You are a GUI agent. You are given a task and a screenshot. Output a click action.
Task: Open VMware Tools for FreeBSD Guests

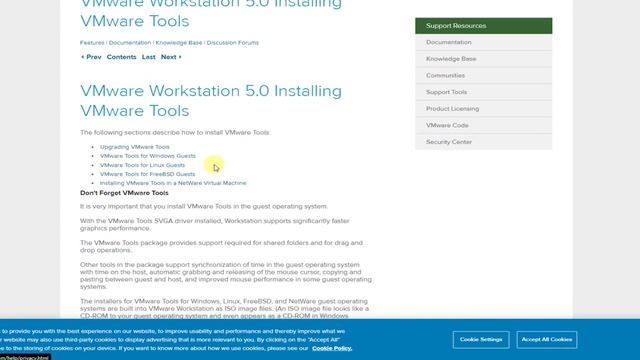click(147, 174)
